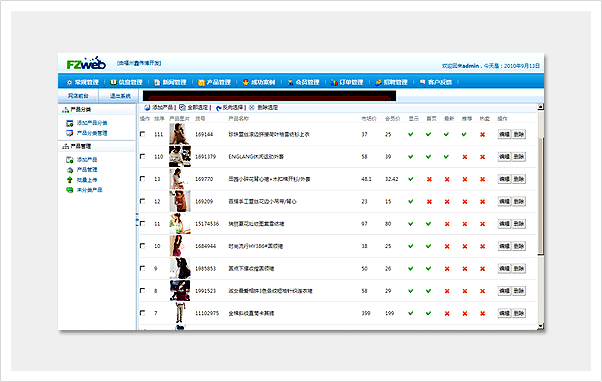Image resolution: width=602 pixels, height=382 pixels.
Task: Click the 全部选定 select-all toolbar icon
Action: [182, 107]
